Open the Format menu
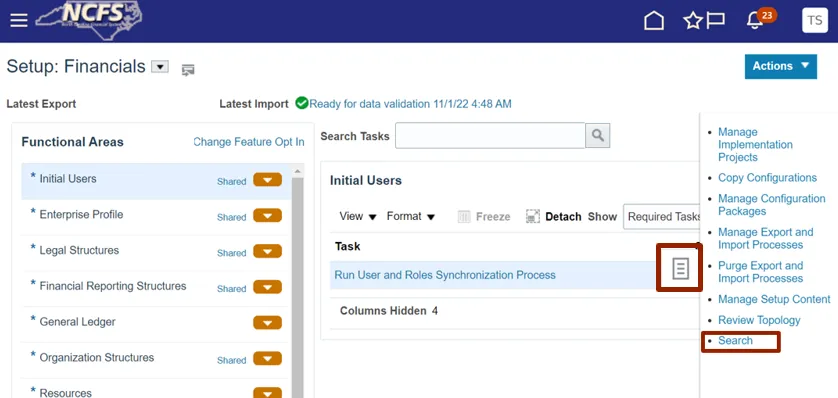This screenshot has width=838, height=398. pyautogui.click(x=410, y=216)
